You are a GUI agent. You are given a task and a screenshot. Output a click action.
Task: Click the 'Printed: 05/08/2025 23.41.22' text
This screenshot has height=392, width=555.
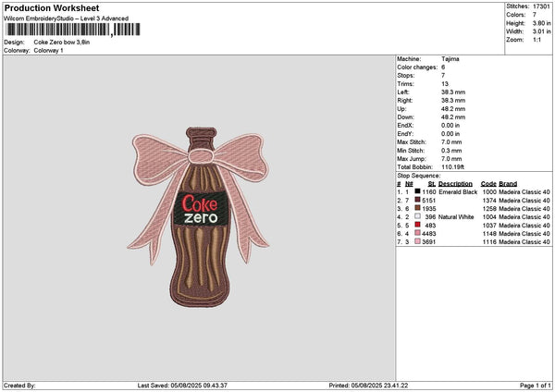click(x=368, y=386)
